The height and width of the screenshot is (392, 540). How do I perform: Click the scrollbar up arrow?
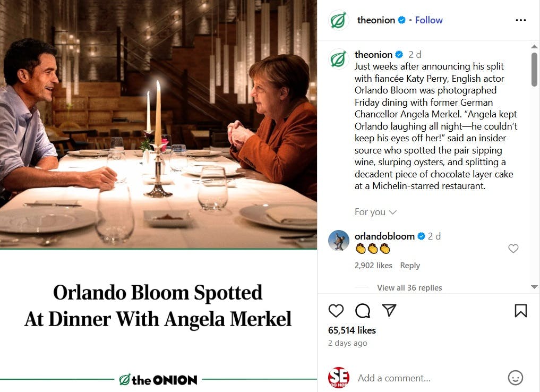(x=534, y=46)
